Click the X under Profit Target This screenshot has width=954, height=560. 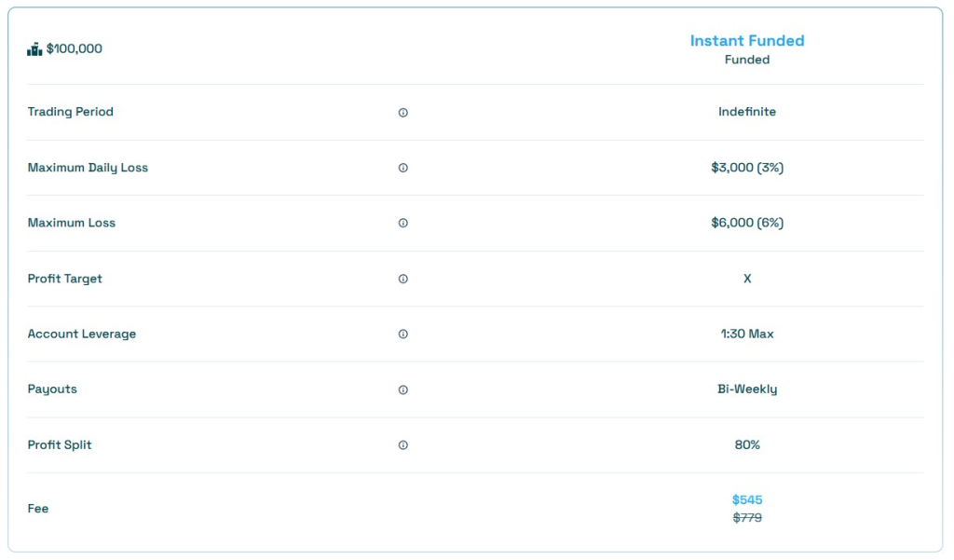pyautogui.click(x=747, y=278)
